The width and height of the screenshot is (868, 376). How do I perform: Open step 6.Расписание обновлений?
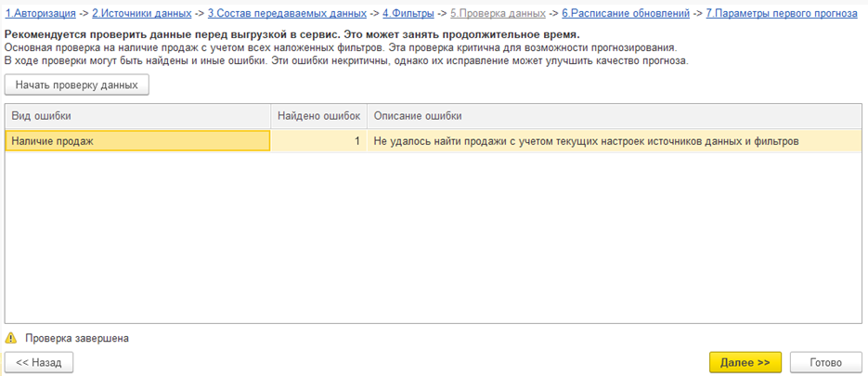point(625,14)
